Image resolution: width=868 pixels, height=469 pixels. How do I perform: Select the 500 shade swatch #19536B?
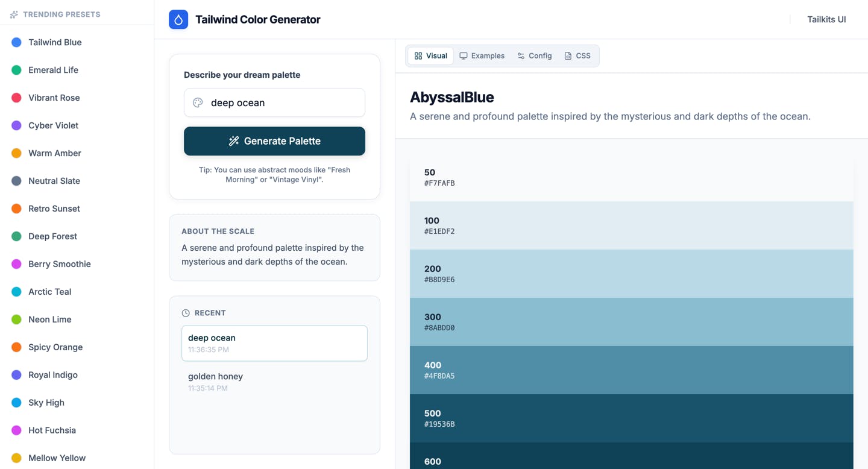pyautogui.click(x=631, y=418)
